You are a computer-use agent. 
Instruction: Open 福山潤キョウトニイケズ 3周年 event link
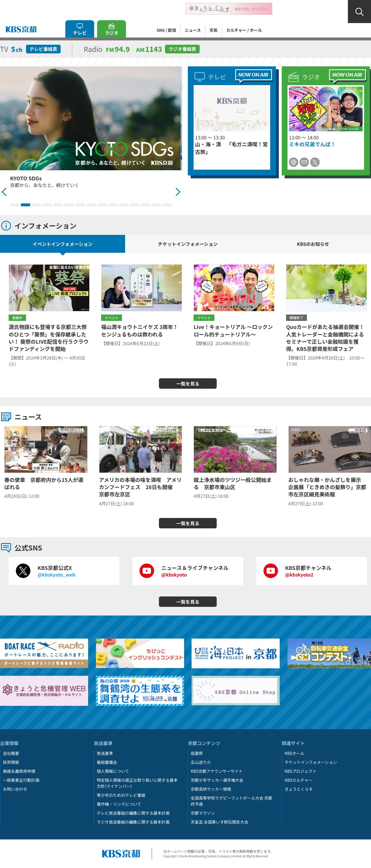click(139, 331)
